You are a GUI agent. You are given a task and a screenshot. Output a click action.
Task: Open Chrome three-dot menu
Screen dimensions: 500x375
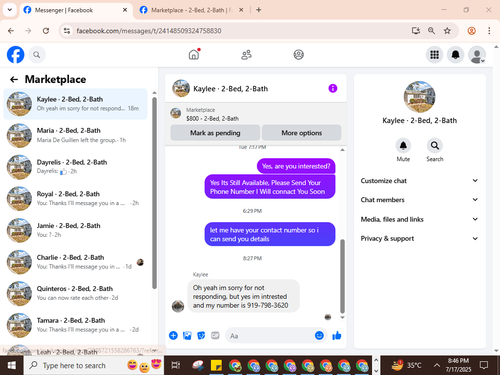(x=489, y=31)
